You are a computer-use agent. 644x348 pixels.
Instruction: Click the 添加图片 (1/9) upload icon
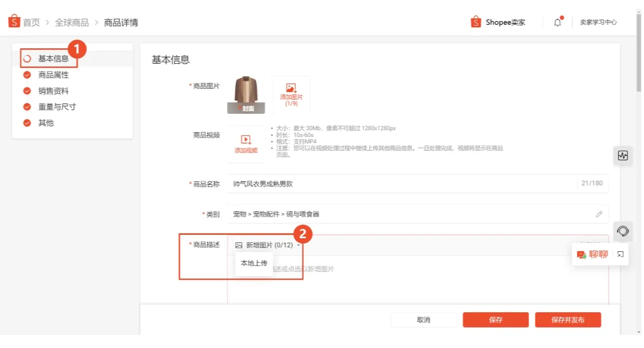point(291,92)
